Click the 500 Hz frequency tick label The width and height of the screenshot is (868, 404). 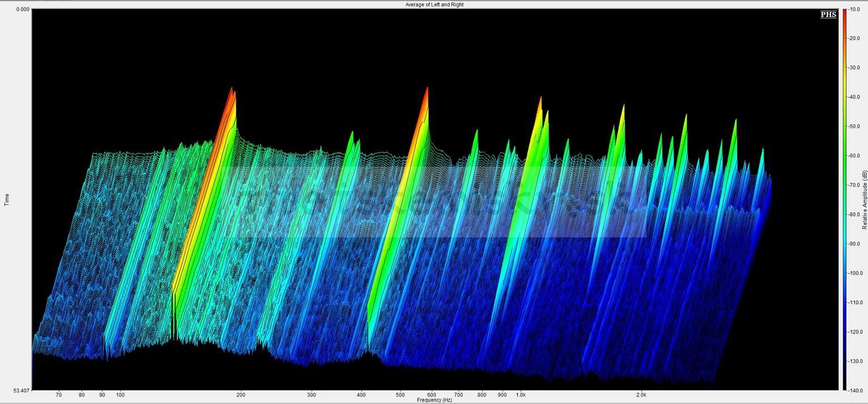(x=401, y=394)
